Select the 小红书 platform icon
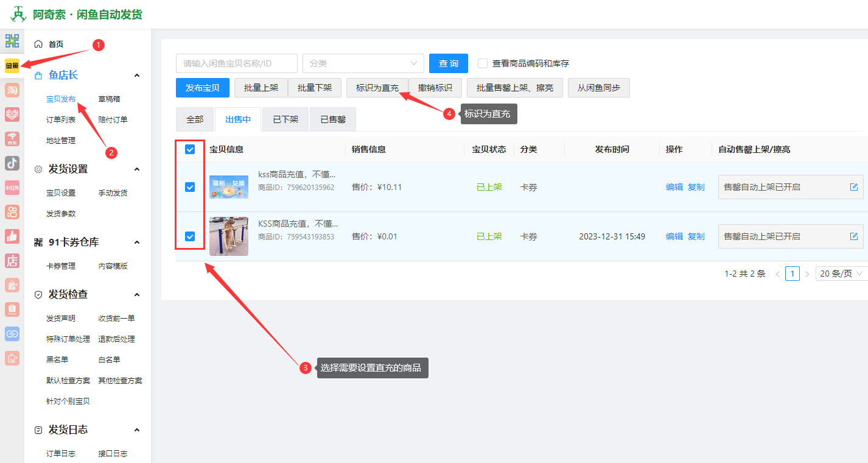The height and width of the screenshot is (463, 868). click(x=12, y=187)
